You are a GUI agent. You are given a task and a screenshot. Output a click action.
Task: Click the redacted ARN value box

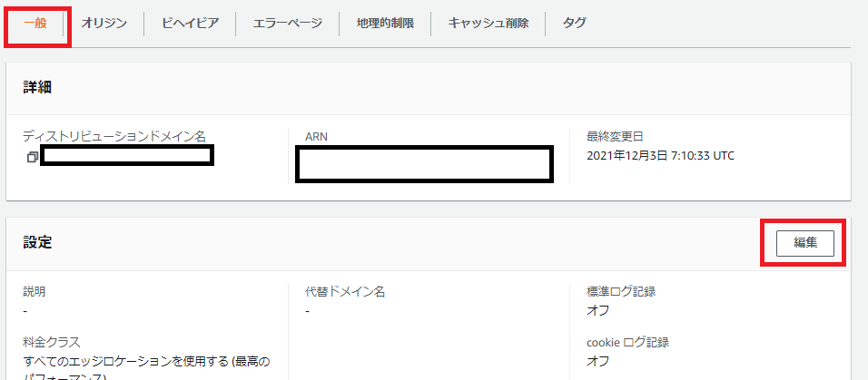click(425, 163)
